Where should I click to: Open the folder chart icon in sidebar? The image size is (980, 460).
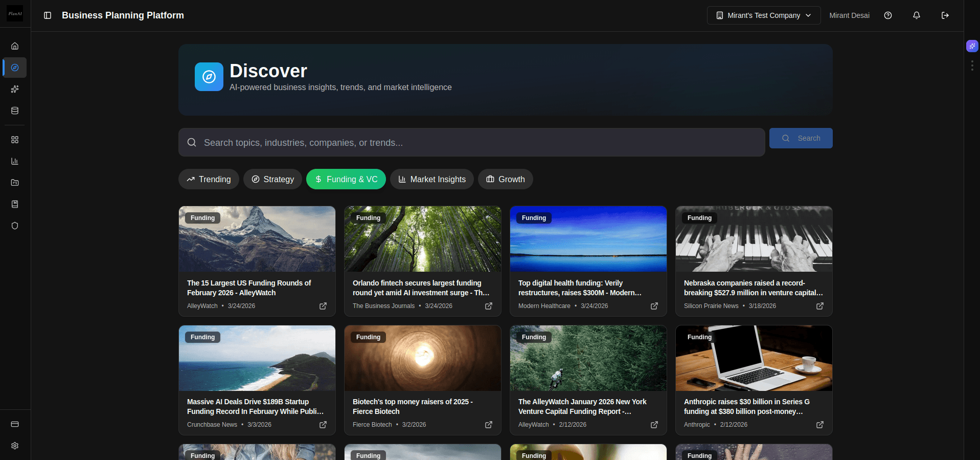[x=15, y=183]
